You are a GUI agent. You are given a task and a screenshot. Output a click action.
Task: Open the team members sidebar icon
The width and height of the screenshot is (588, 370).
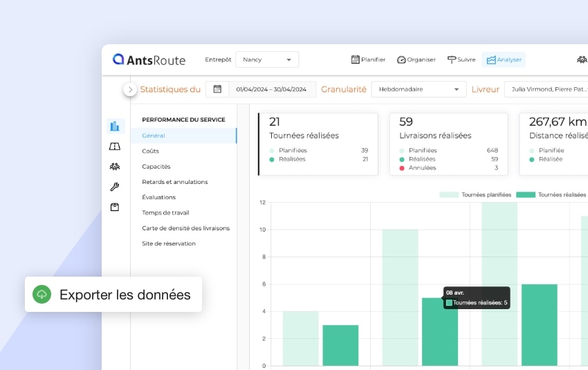point(115,166)
